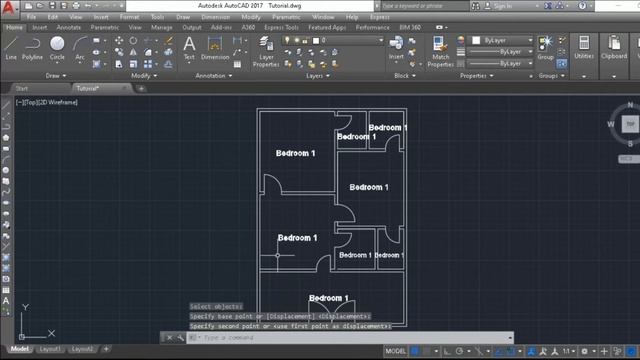Add a new layout with plus button

coord(106,349)
